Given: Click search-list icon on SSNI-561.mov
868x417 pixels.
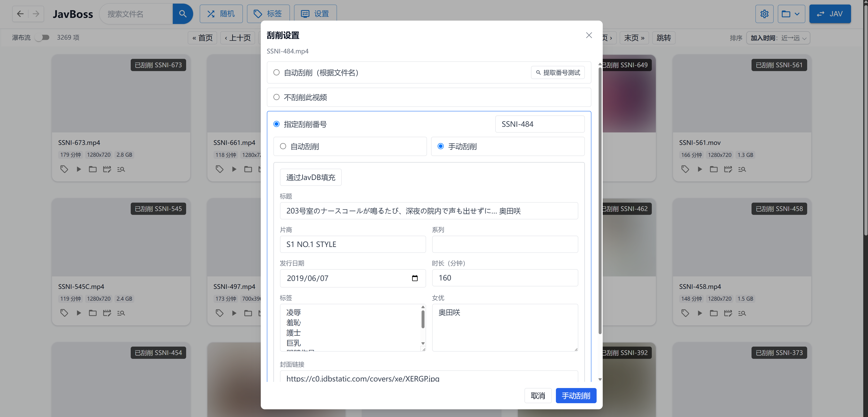Looking at the screenshot, I should pyautogui.click(x=742, y=169).
